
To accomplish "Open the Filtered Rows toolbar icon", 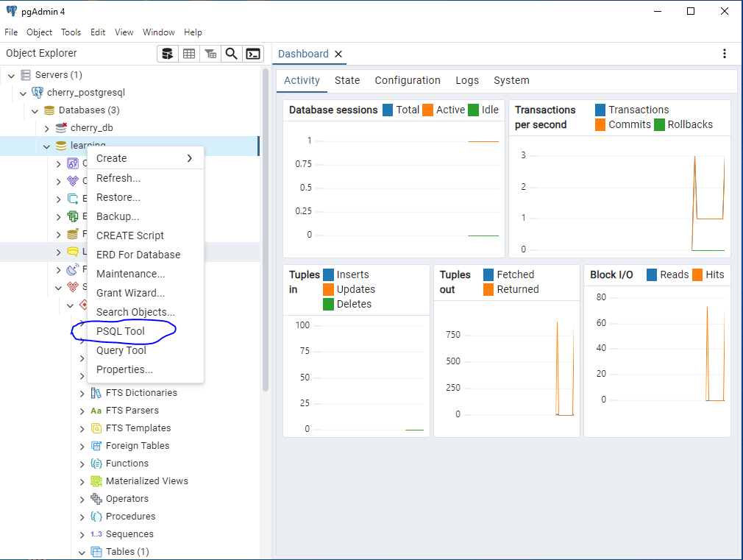I will click(x=209, y=54).
